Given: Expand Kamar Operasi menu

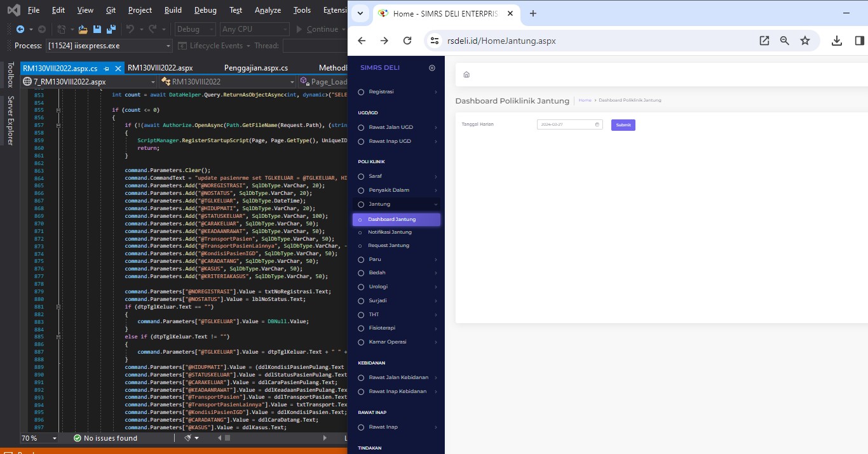Looking at the screenshot, I should click(397, 342).
